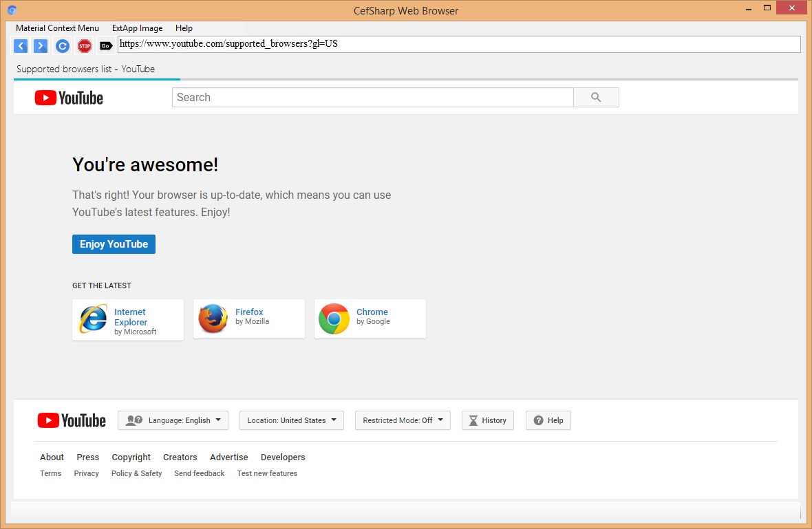Open the Policy & Safety footer link
The height and width of the screenshot is (529, 812).
click(x=137, y=473)
